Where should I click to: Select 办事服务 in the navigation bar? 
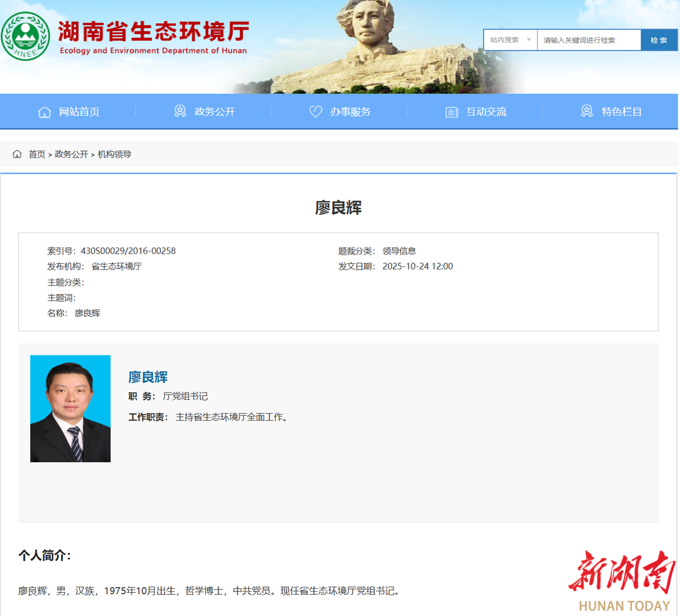click(x=350, y=112)
